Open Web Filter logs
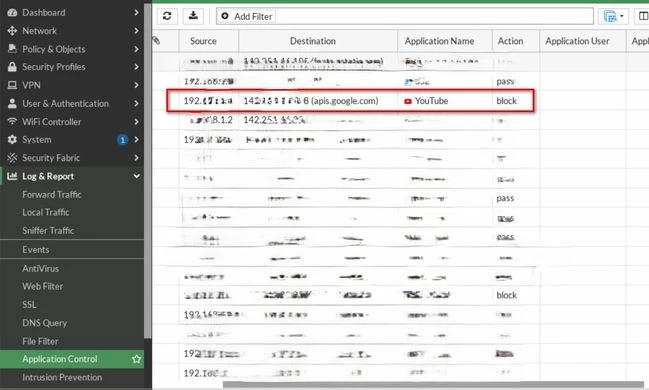 (x=43, y=286)
